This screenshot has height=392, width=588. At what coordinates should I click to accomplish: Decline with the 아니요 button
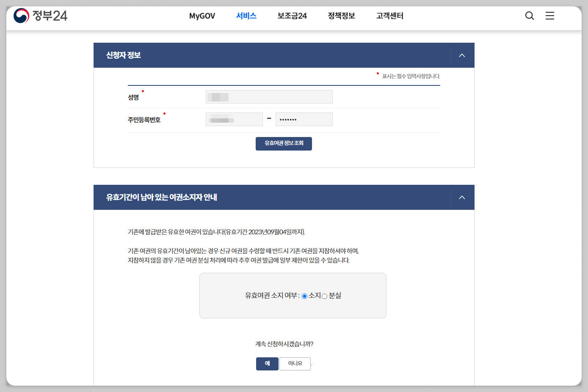[x=295, y=364]
